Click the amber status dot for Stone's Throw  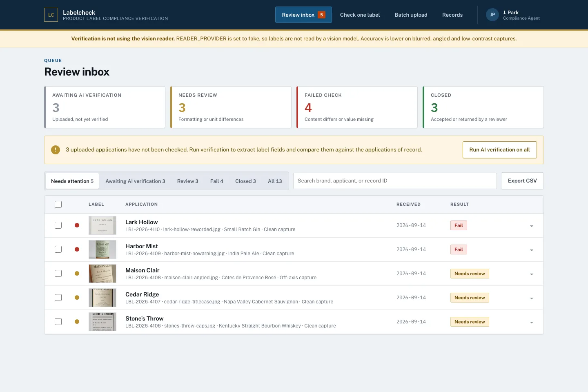pyautogui.click(x=77, y=322)
